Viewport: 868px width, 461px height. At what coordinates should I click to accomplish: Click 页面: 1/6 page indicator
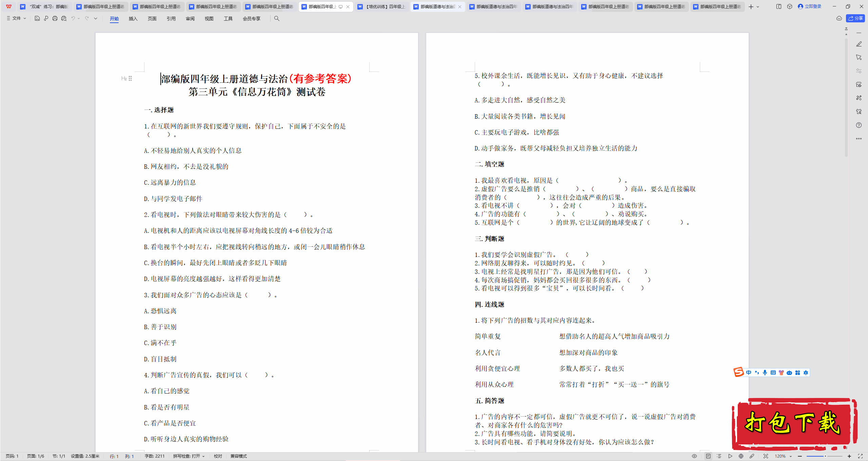(36, 456)
